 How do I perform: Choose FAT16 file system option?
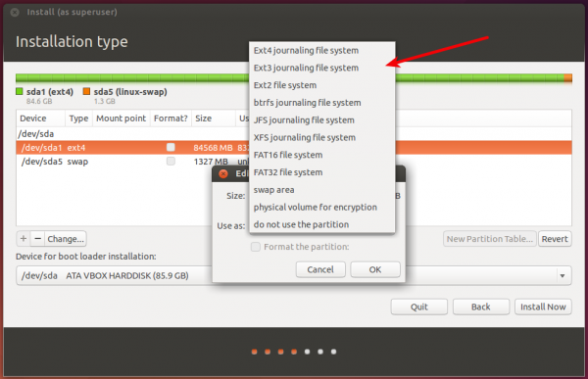(x=321, y=155)
